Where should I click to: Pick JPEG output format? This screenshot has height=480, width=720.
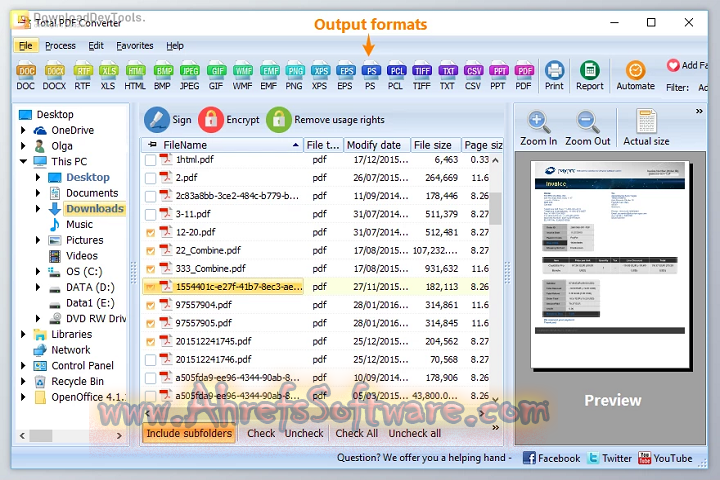coord(189,75)
